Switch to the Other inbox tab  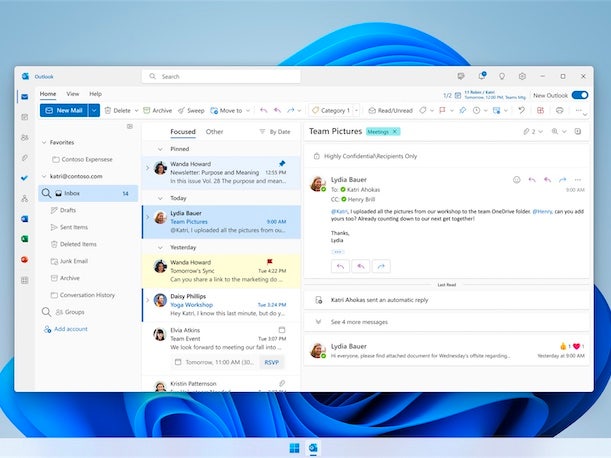pyautogui.click(x=214, y=131)
